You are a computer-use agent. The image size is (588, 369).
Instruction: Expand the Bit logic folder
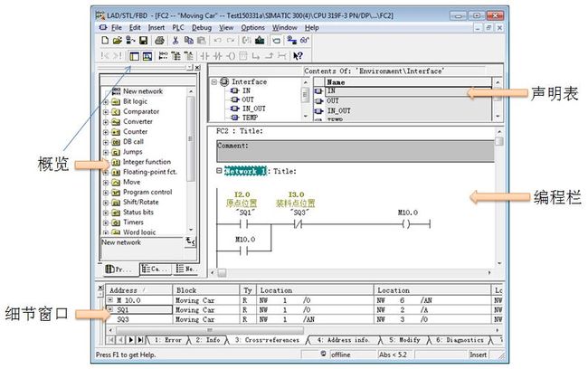[x=106, y=102]
